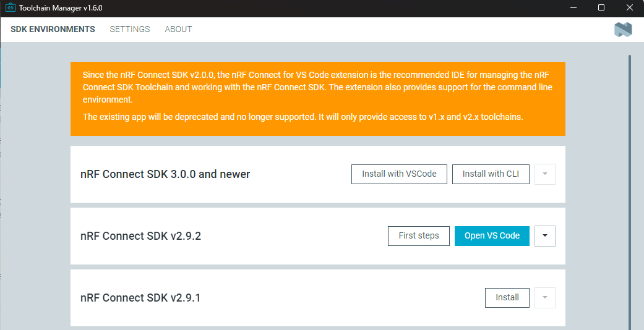This screenshot has height=330, width=644.
Task: Minimize the Toolchain Manager window
Action: click(573, 8)
